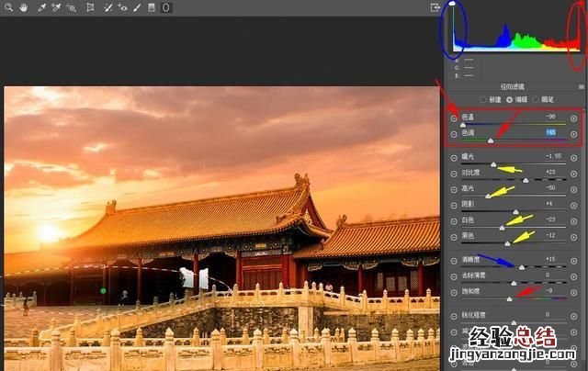Click the 黑色 value field showing -12

click(550, 235)
